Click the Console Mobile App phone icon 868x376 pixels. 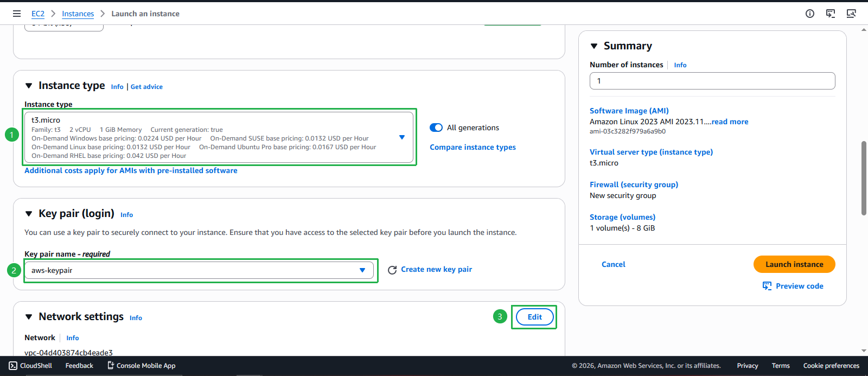[x=111, y=366]
